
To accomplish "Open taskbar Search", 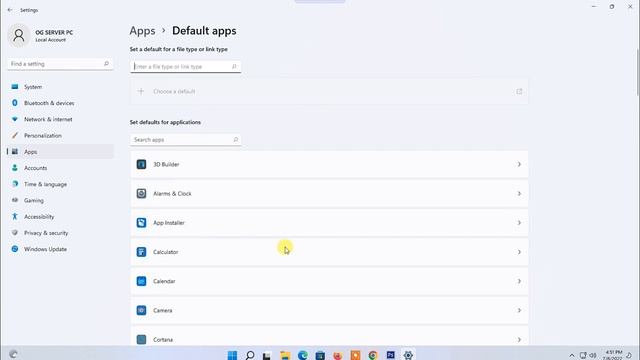I will 250,355.
